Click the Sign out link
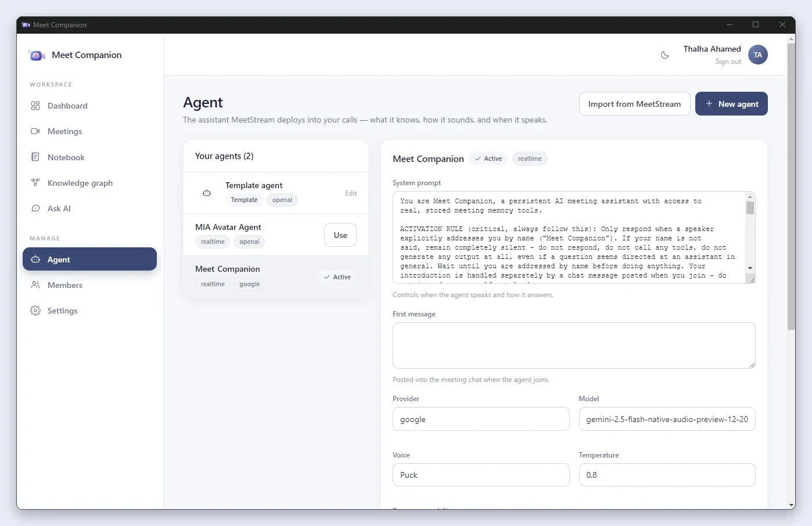812x526 pixels. (x=728, y=62)
